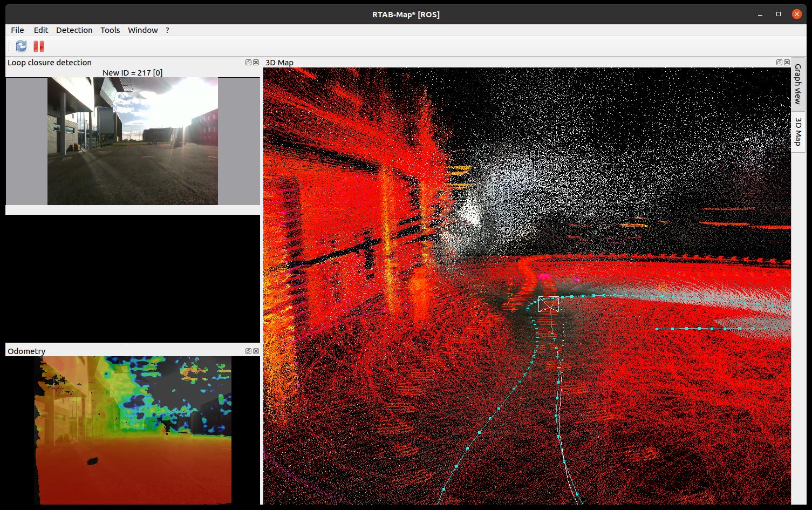Open the File menu
Image resolution: width=812 pixels, height=510 pixels.
pos(17,30)
